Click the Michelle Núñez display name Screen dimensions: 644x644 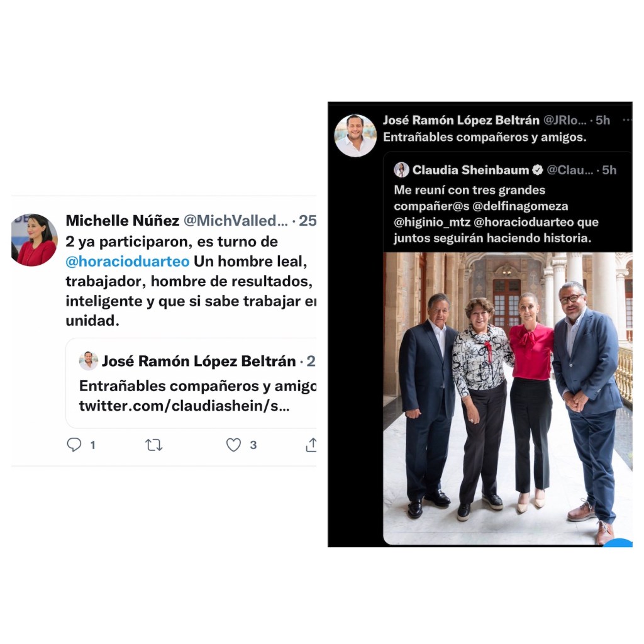(123, 221)
